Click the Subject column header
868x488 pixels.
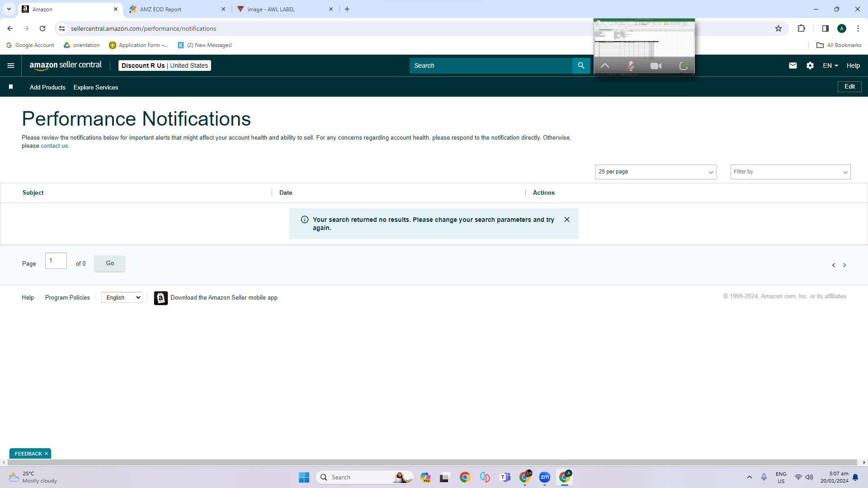click(33, 192)
